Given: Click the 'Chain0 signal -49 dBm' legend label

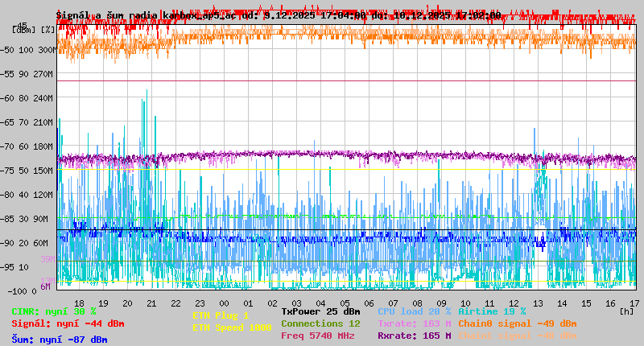Looking at the screenshot, I should 518,323.
